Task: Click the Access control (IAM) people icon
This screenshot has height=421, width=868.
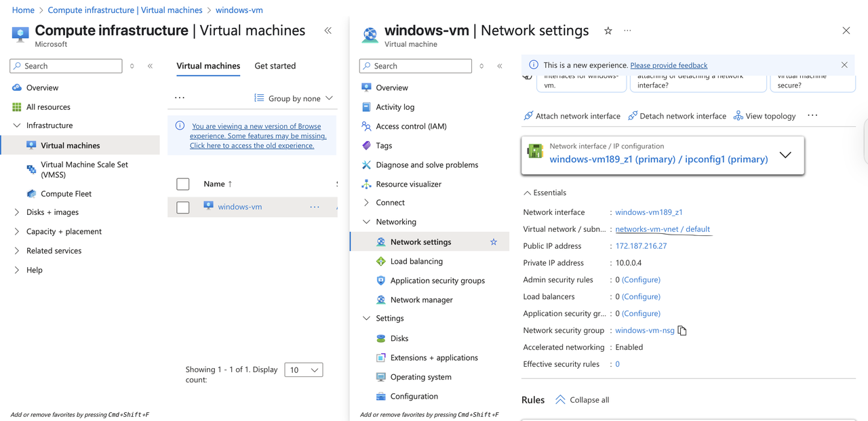Action: (366, 126)
